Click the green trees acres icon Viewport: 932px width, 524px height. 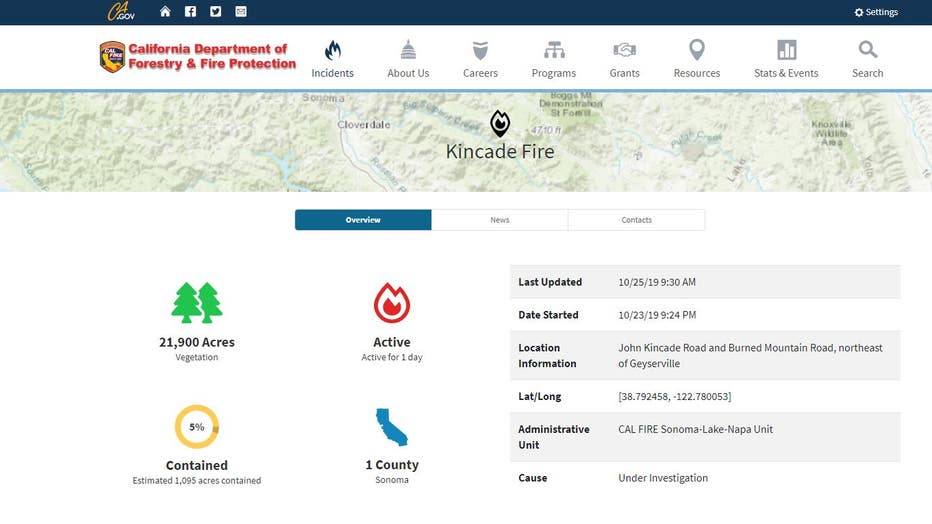[x=197, y=302]
